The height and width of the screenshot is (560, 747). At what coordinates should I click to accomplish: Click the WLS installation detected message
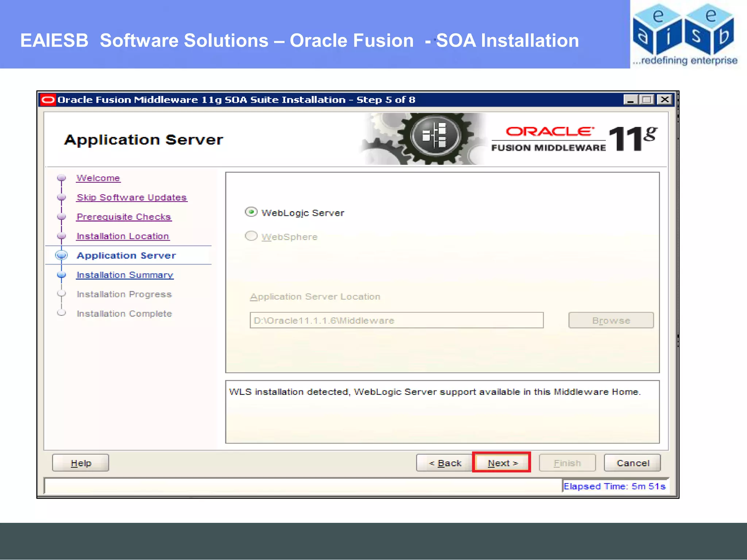(x=435, y=392)
